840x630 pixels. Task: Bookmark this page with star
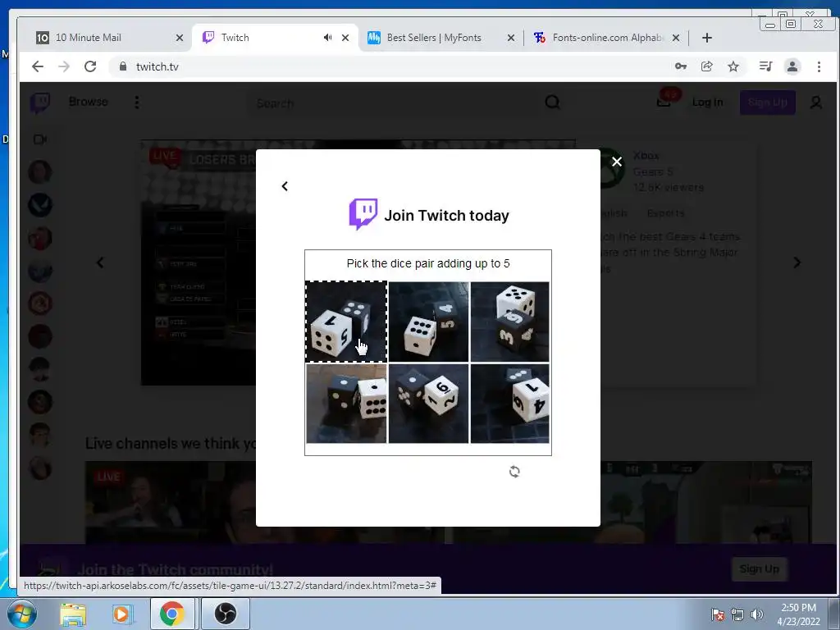pos(733,66)
